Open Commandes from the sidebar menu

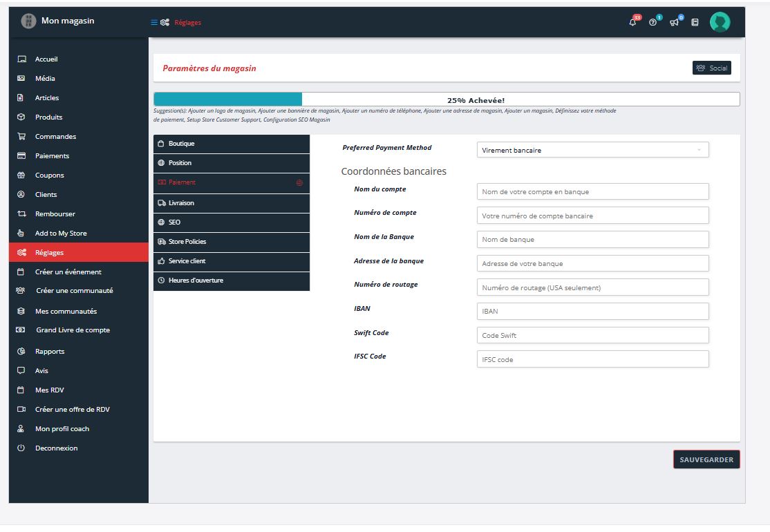(x=55, y=137)
